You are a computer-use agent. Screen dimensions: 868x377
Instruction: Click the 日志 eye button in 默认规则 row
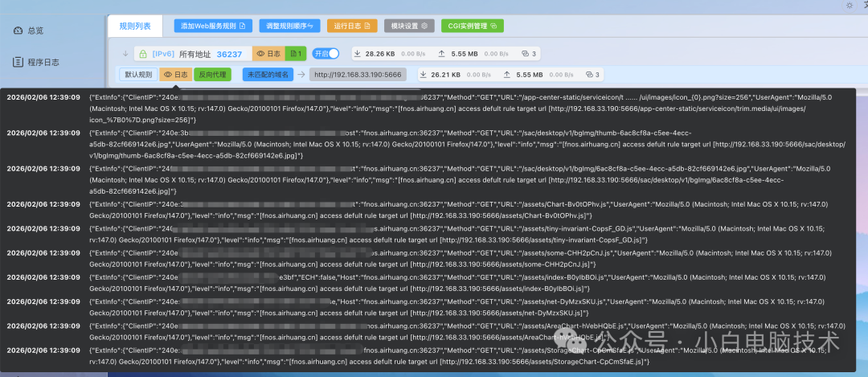point(175,74)
